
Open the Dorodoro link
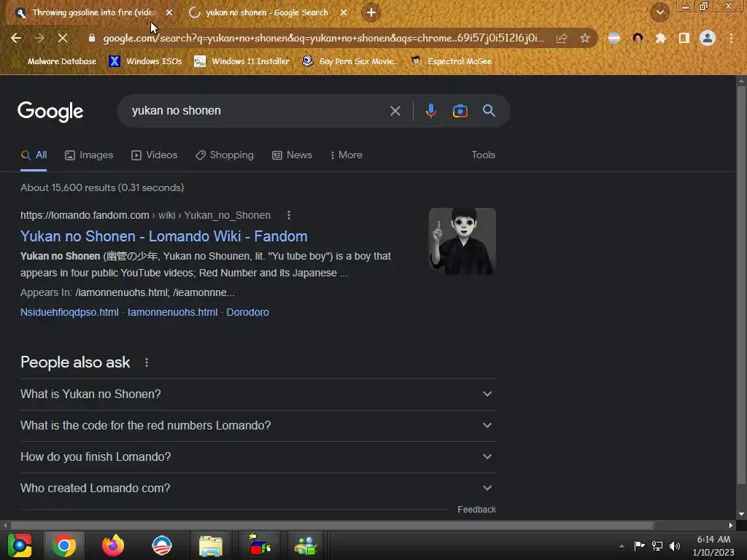pyautogui.click(x=248, y=312)
